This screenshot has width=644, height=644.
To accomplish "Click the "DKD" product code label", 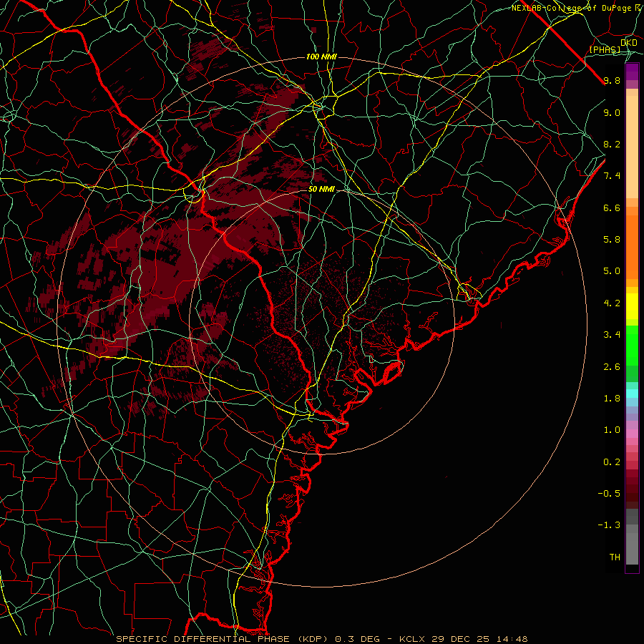I will point(629,43).
